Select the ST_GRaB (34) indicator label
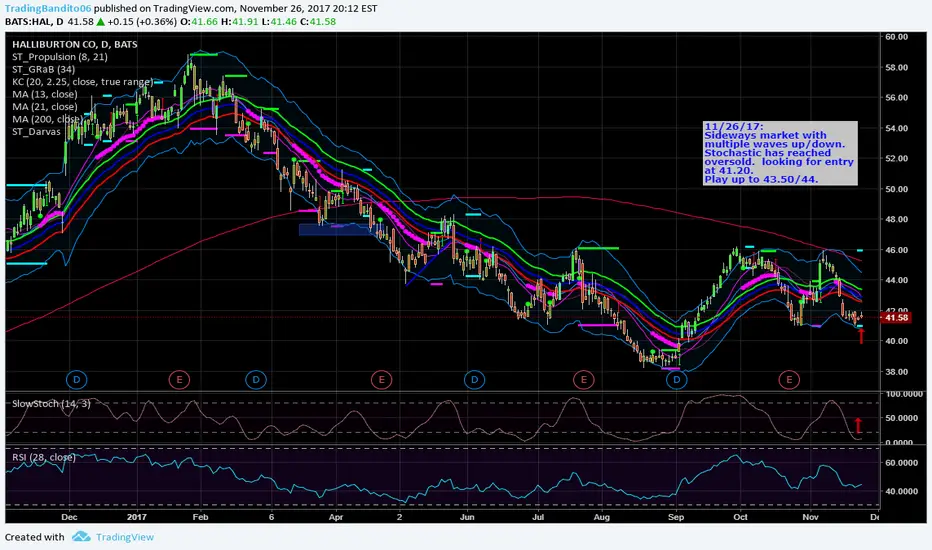Screen dimensions: 932x550 pos(43,69)
